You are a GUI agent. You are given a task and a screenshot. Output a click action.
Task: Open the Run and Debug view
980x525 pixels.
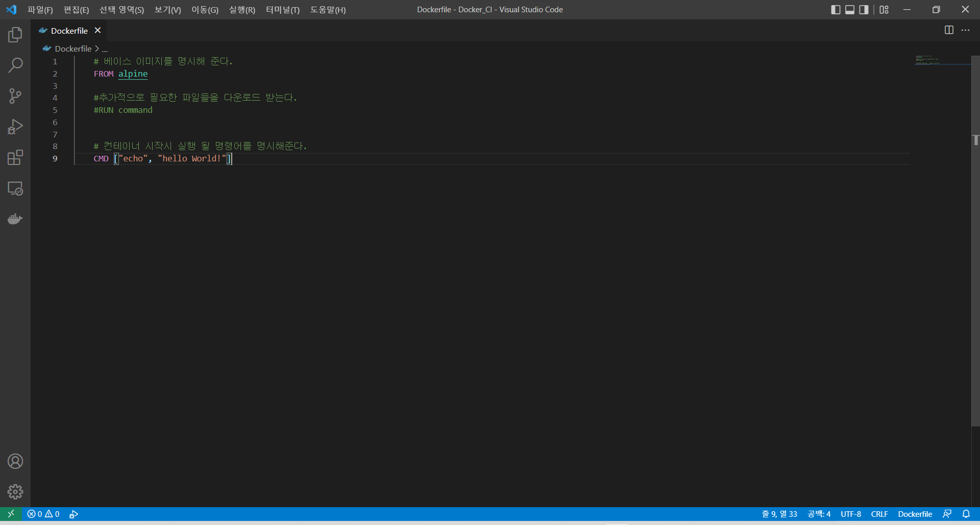coord(15,127)
